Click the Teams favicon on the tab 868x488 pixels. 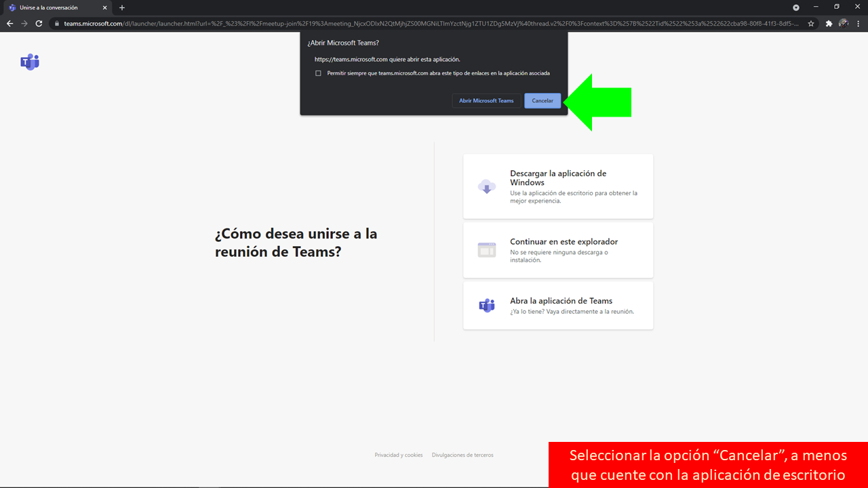pyautogui.click(x=12, y=7)
